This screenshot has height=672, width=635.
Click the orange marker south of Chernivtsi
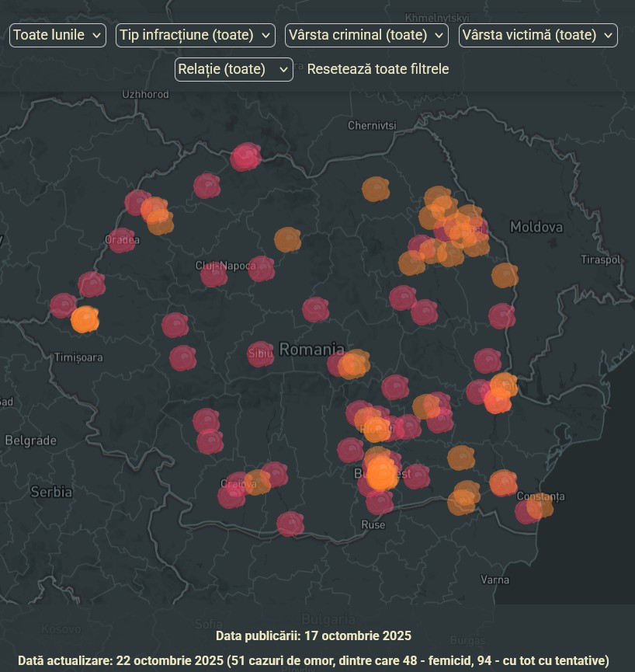pyautogui.click(x=376, y=189)
